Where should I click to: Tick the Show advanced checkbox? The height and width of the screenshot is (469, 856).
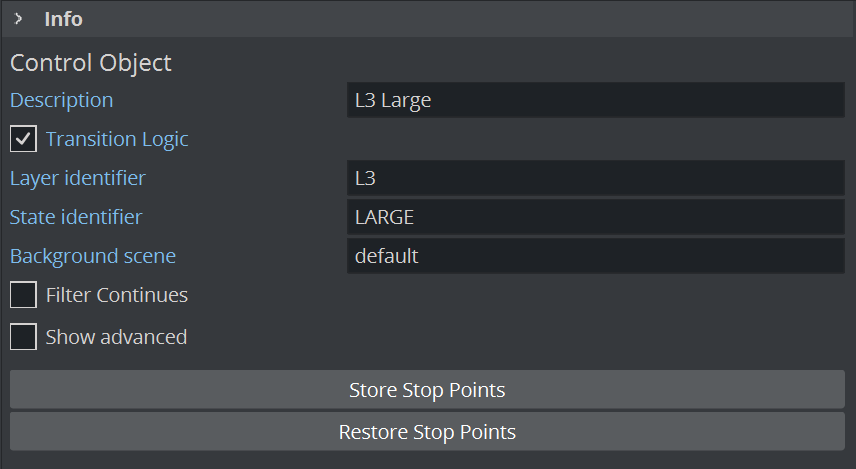24,337
